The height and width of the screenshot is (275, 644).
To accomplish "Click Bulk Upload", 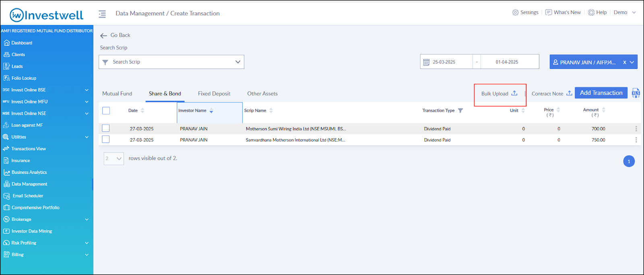I will (x=500, y=94).
